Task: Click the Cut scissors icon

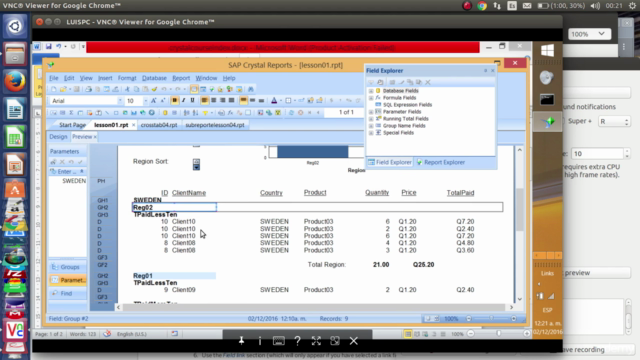Action: (127, 89)
